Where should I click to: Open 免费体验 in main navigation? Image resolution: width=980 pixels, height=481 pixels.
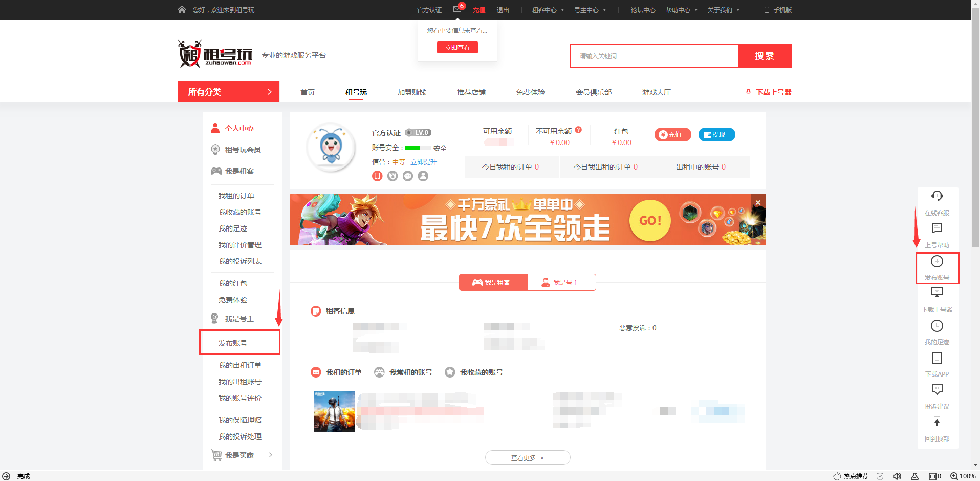tap(531, 92)
